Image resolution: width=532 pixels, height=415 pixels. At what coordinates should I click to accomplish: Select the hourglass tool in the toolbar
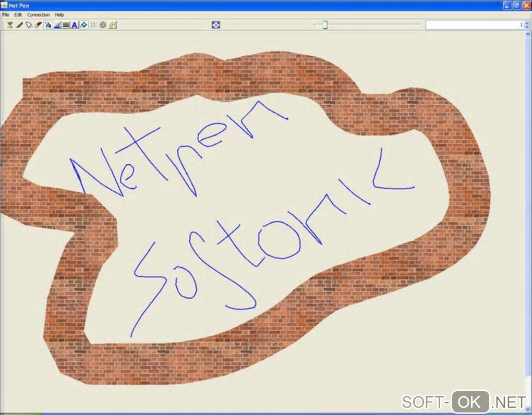pos(10,25)
